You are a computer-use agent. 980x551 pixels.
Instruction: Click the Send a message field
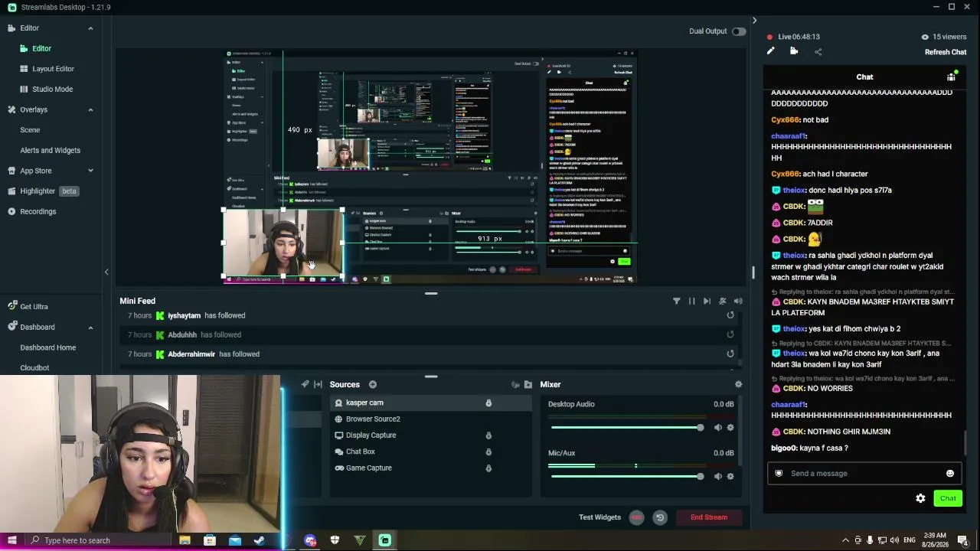point(864,473)
